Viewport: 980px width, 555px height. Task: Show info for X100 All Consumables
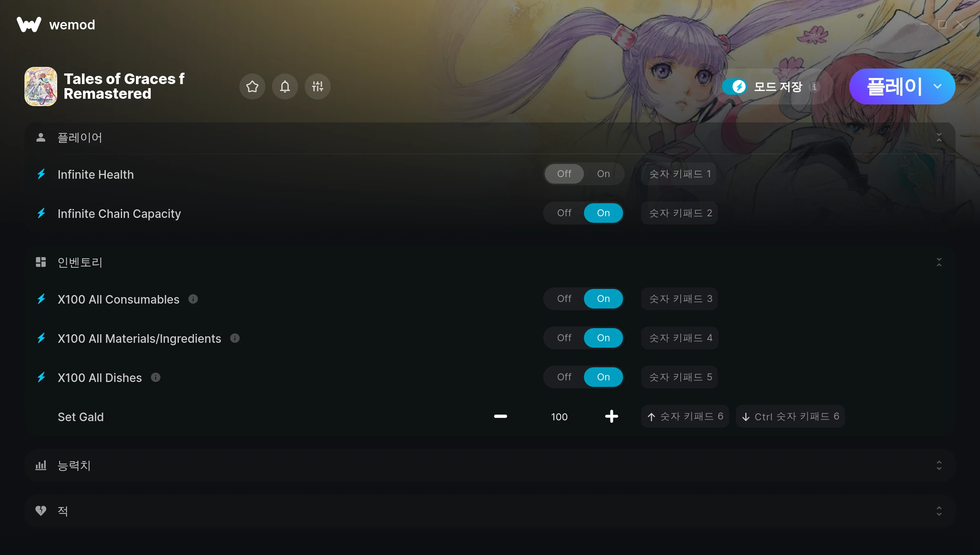193,299
